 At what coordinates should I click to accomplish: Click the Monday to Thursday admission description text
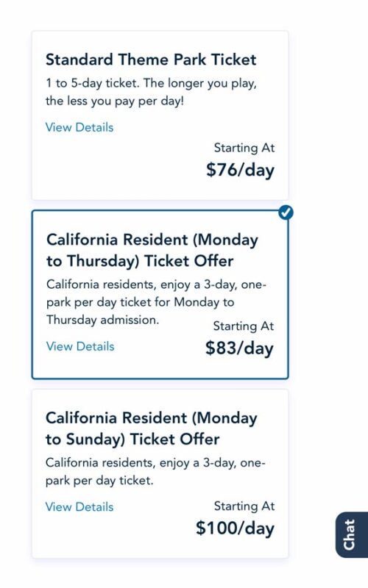[156, 302]
